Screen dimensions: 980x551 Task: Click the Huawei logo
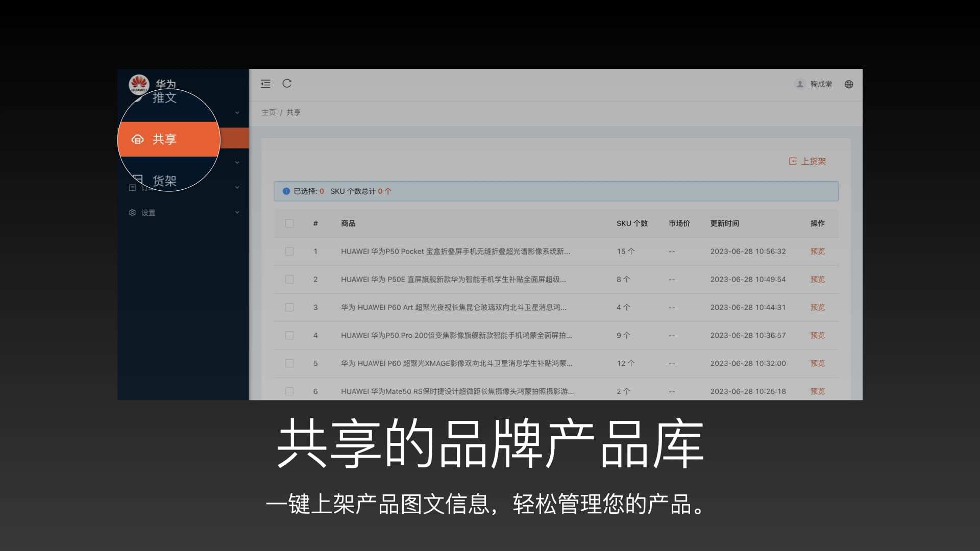coord(139,85)
